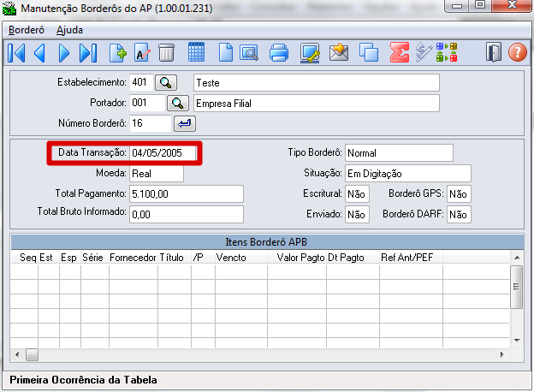Open the Borderô menu
Image resolution: width=534 pixels, height=392 pixels.
click(27, 30)
